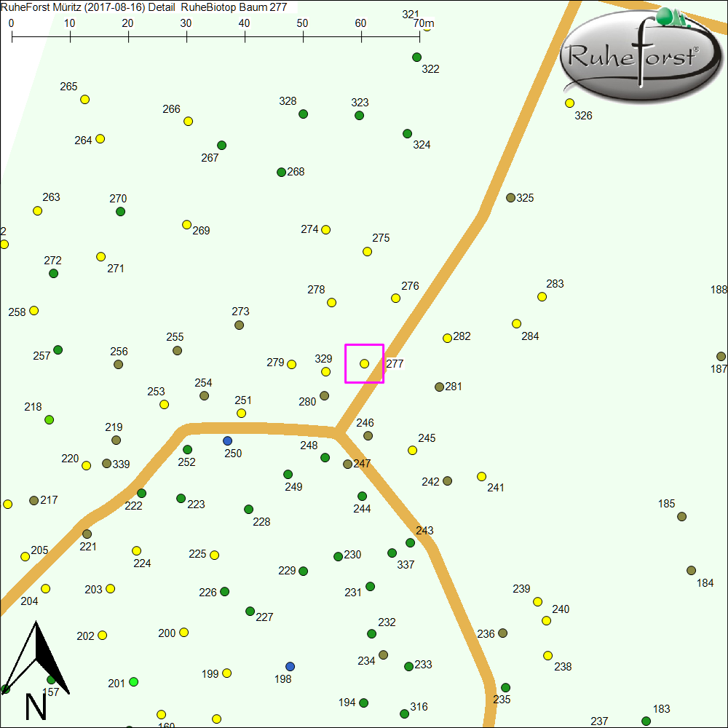Select yellow tree marker 326
728x728 pixels.
[x=569, y=103]
